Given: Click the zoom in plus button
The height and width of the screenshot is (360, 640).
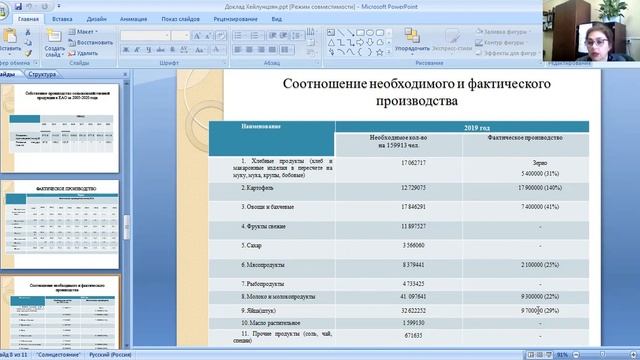Looking at the screenshot, I should pyautogui.click(x=633, y=355).
